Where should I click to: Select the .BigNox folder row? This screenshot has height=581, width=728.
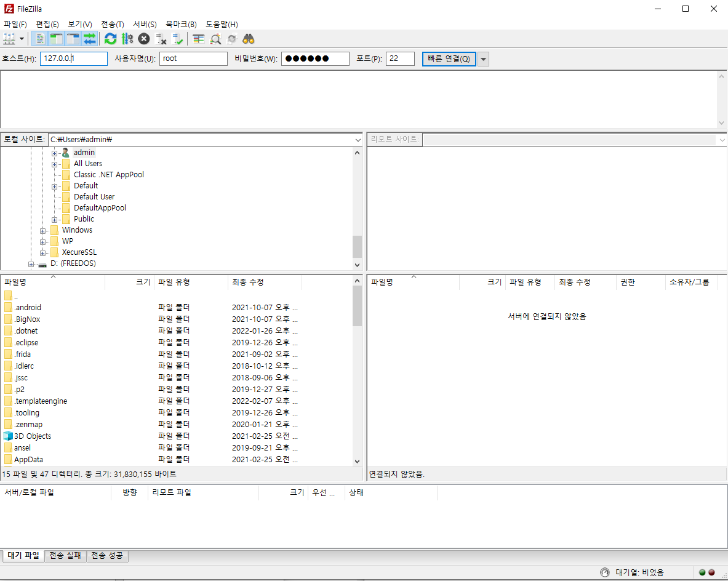pyautogui.click(x=176, y=319)
